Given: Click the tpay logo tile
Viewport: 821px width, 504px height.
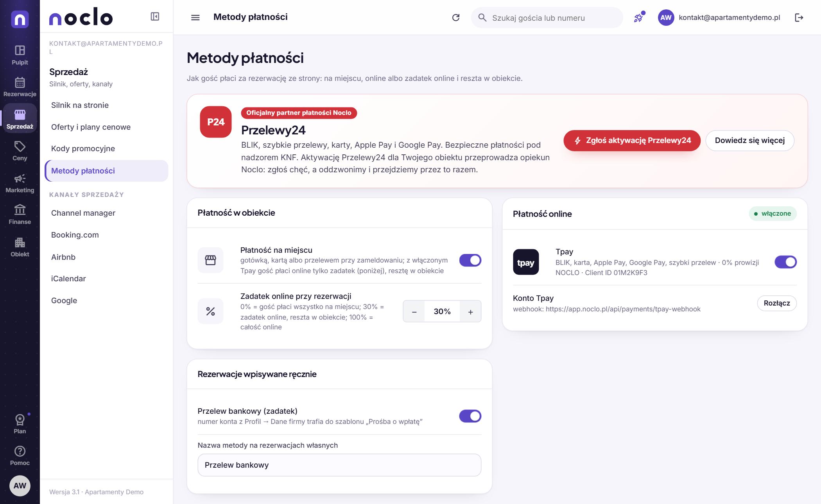Looking at the screenshot, I should (526, 262).
